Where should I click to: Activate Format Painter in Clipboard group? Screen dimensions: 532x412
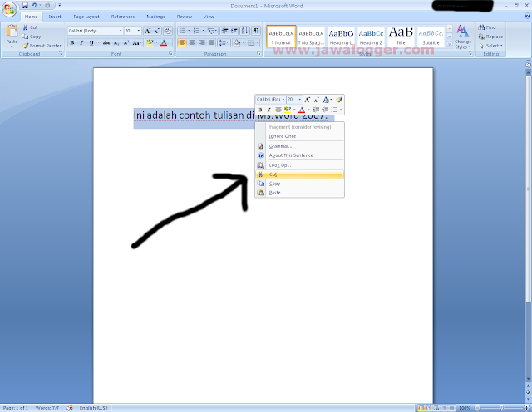point(42,46)
